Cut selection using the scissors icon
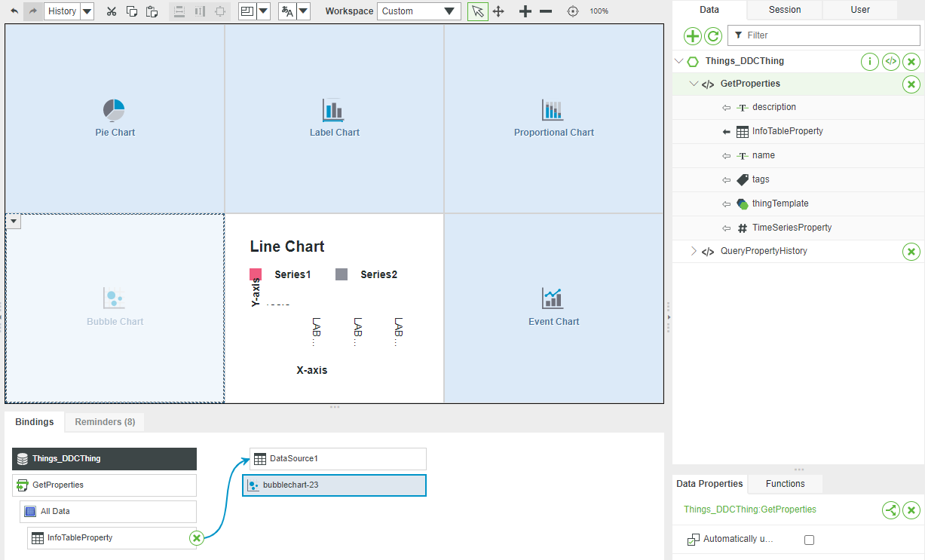 tap(111, 11)
